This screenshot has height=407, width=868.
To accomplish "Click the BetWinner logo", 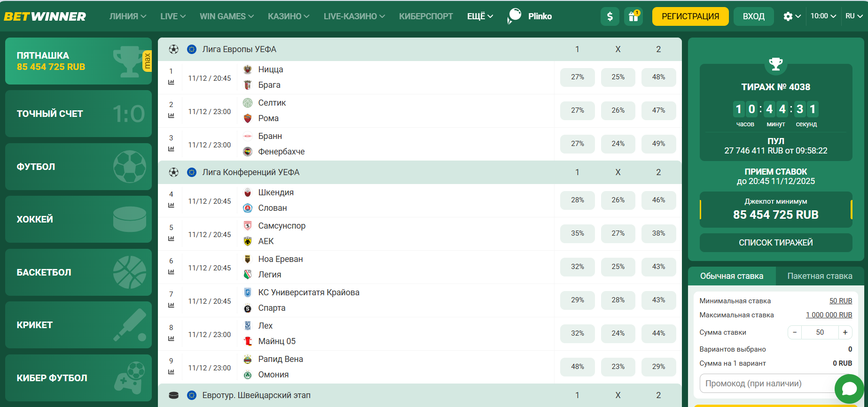I will (x=45, y=16).
